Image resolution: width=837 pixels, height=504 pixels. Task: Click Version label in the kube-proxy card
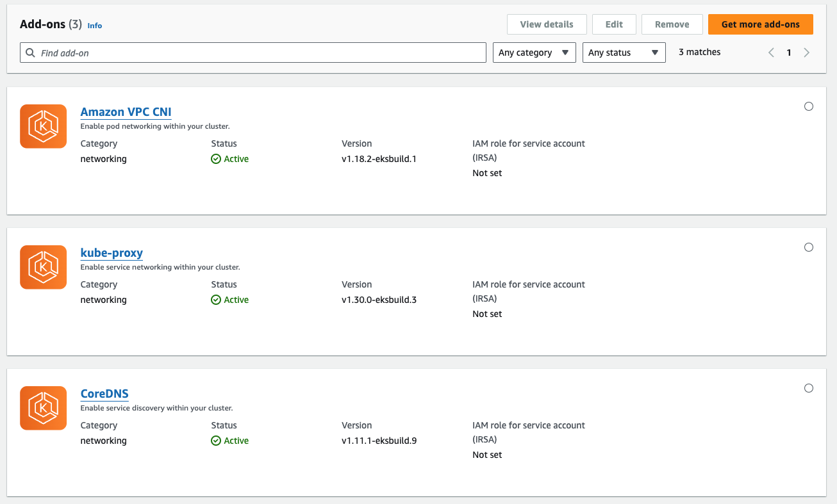click(x=357, y=284)
